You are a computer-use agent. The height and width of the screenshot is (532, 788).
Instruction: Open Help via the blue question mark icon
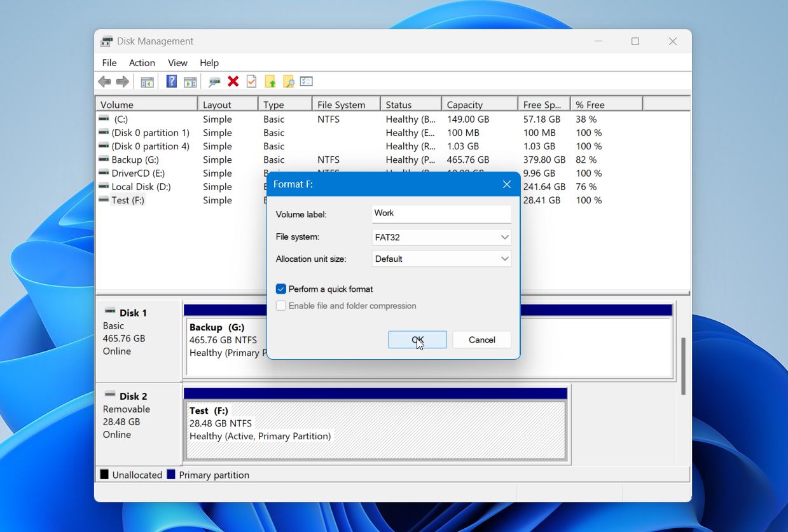172,81
